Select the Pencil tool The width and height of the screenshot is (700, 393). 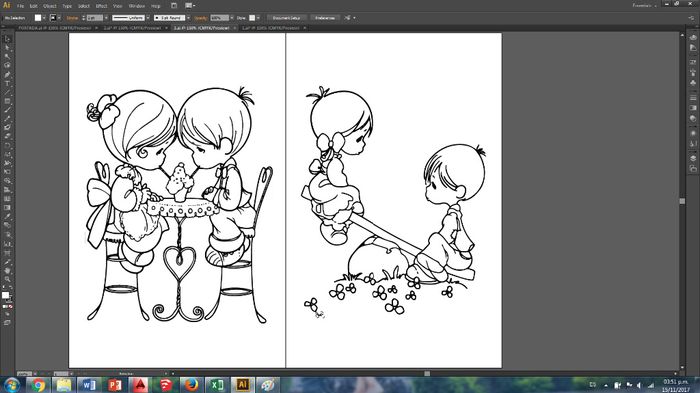pos(7,119)
